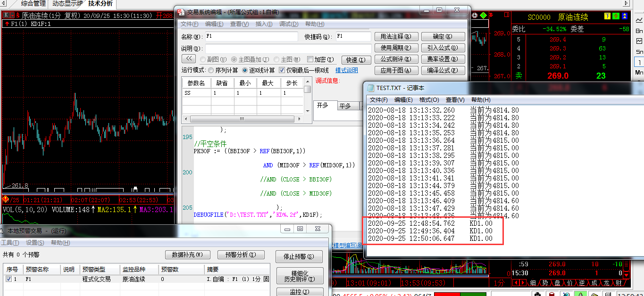The height and width of the screenshot is (296, 644).
Task: Click the 快捷码 input field
Action: 353,36
